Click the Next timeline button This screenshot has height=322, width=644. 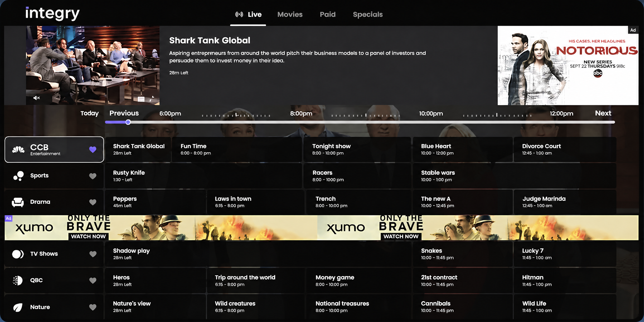coord(603,113)
